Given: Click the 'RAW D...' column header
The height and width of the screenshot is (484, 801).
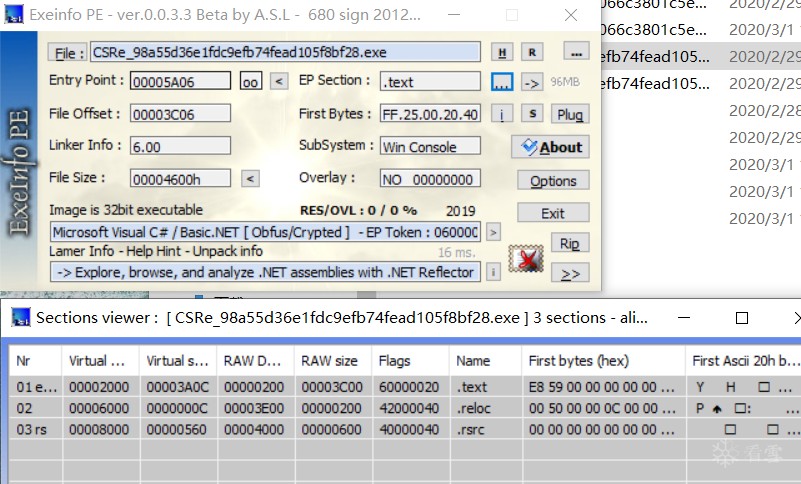Looking at the screenshot, I should point(255,360).
